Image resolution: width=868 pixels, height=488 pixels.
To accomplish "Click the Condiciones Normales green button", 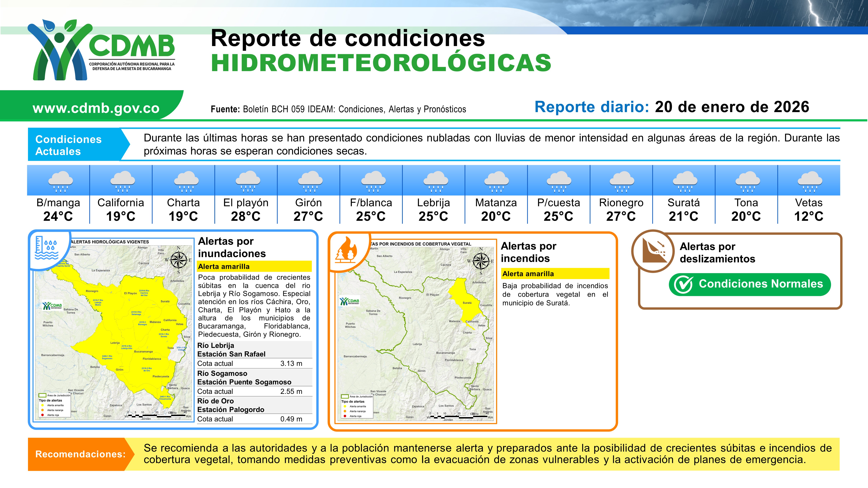I will tap(750, 284).
